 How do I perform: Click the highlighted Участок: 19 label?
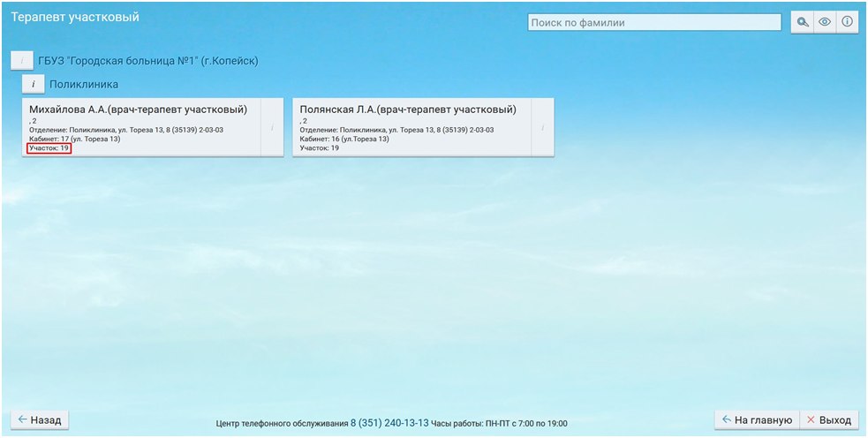click(49, 148)
